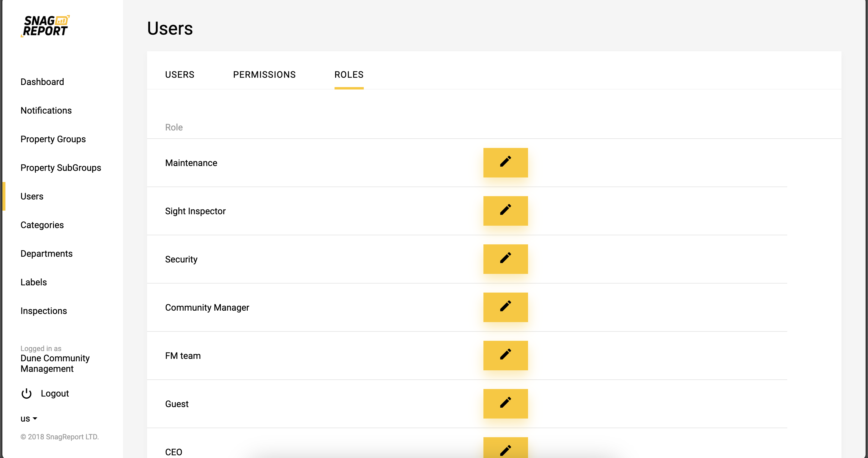
Task: Open Notifications from the sidebar
Action: tap(46, 111)
